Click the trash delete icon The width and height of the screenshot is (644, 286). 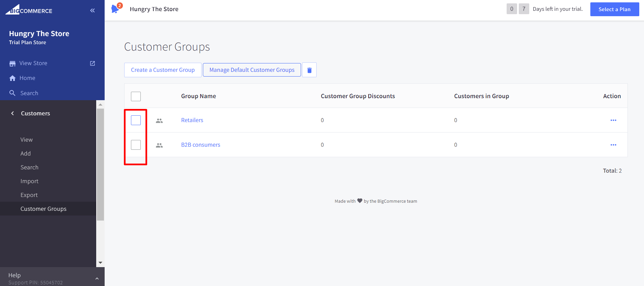point(309,70)
